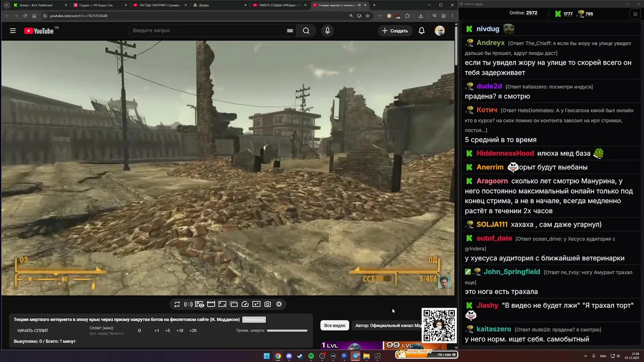Start voice search with the microphone icon
The width and height of the screenshot is (644, 362).
(328, 31)
